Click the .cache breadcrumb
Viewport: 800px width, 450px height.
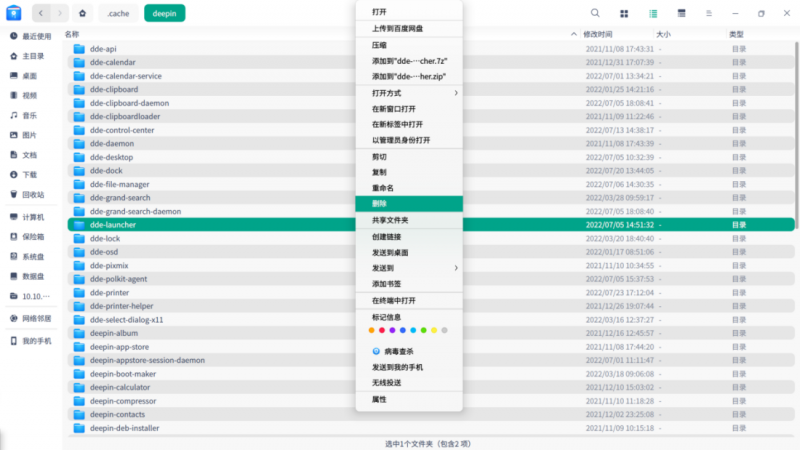[x=118, y=13]
